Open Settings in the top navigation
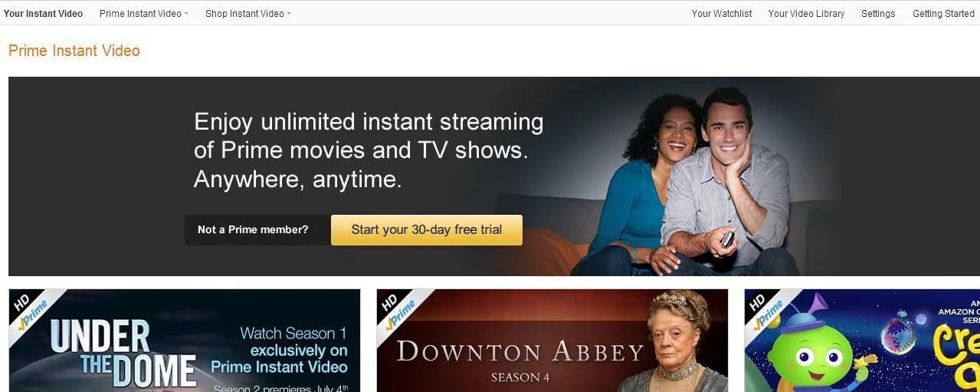This screenshot has width=980, height=392. [x=878, y=14]
